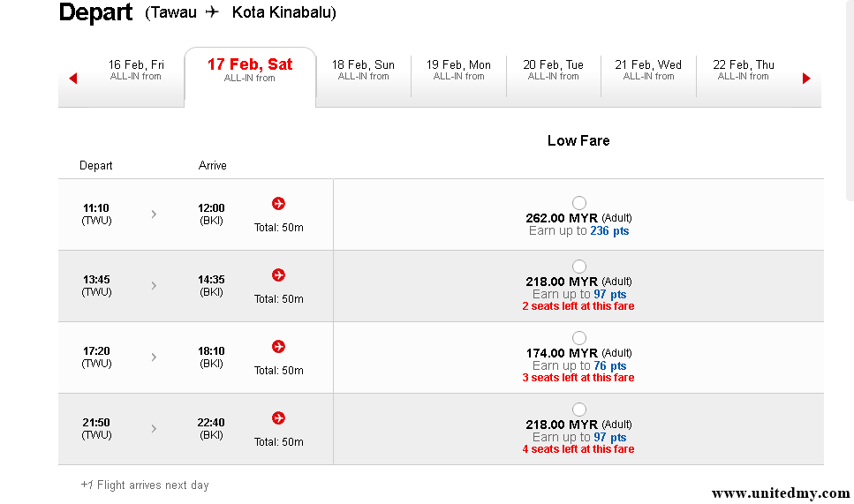Screen dimensions: 854x504
Task: Open the 19 Feb, Mon date tab
Action: pyautogui.click(x=458, y=70)
